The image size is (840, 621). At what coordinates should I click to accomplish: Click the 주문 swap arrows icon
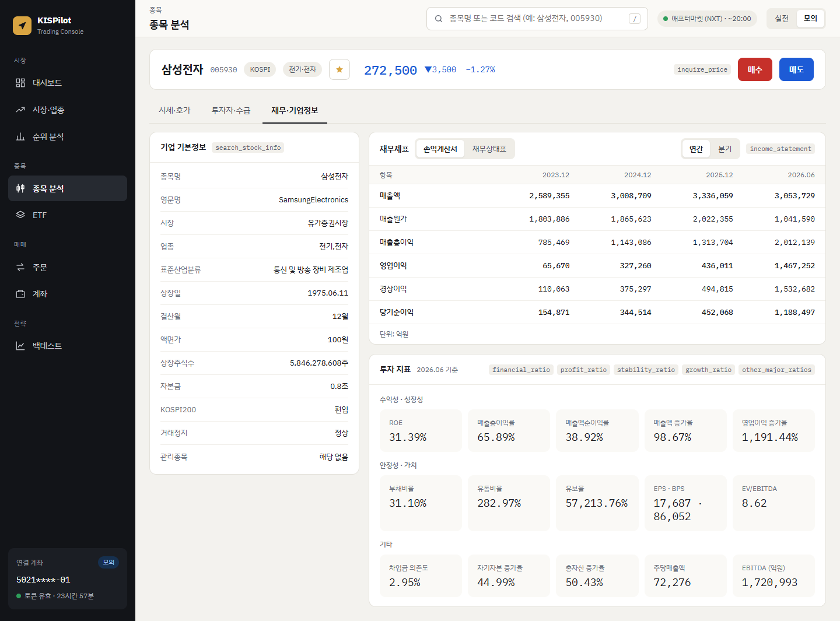click(x=20, y=267)
